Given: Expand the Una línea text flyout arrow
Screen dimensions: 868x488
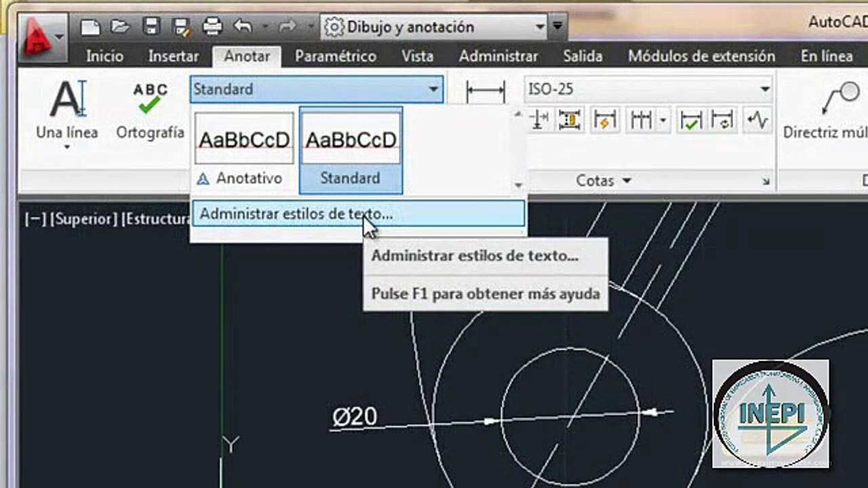Looking at the screenshot, I should pyautogui.click(x=67, y=146).
